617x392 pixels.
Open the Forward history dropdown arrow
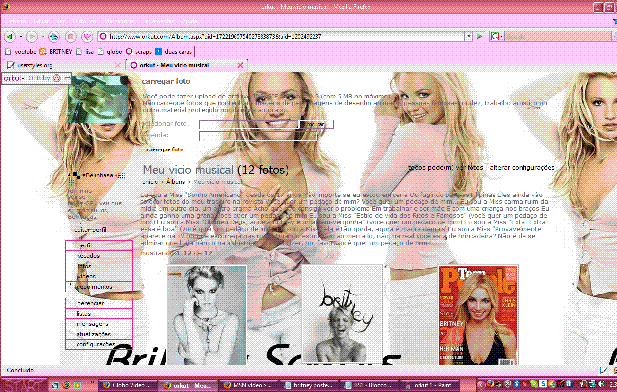(x=42, y=37)
